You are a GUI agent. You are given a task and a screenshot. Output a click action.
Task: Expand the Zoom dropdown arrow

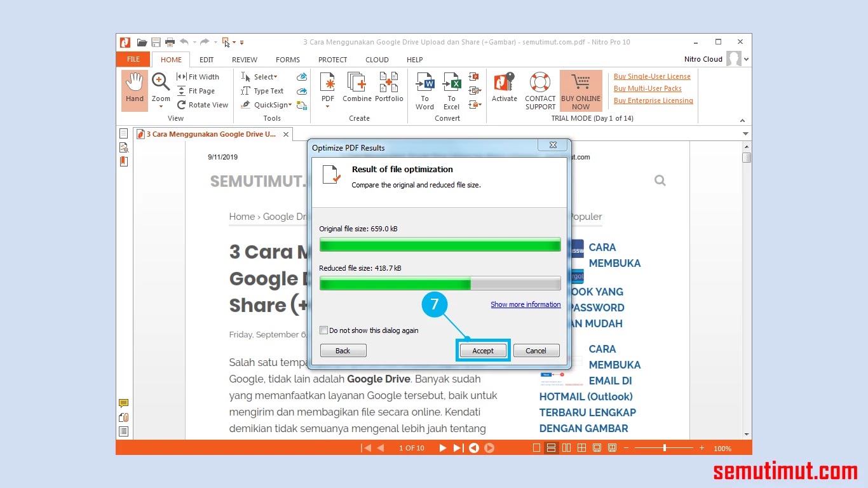pos(161,107)
